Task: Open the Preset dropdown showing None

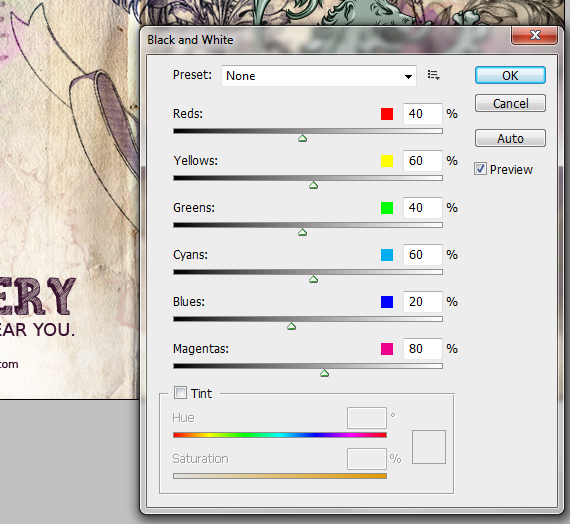Action: [319, 76]
